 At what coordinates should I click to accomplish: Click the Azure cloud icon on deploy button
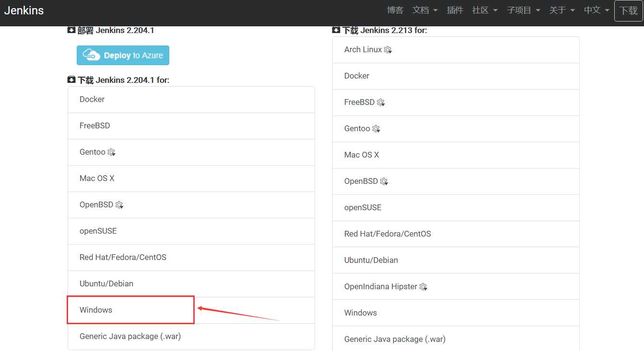(91, 55)
